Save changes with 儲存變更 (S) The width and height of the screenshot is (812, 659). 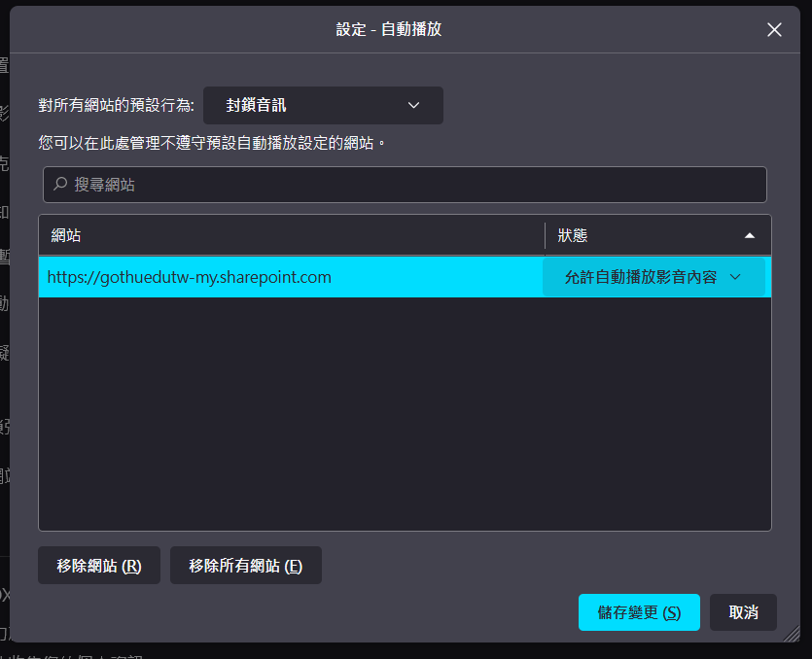(x=639, y=612)
